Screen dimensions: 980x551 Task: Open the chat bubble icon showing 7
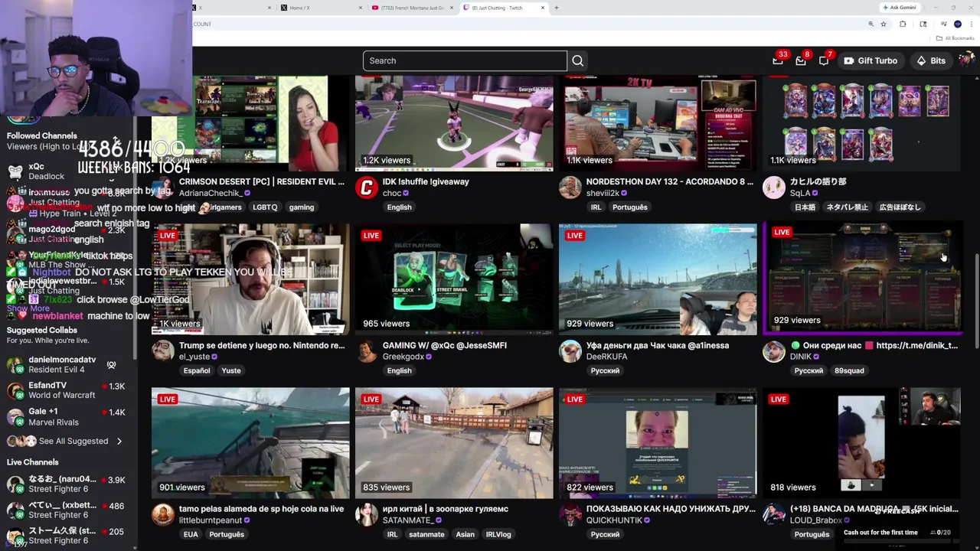(825, 60)
